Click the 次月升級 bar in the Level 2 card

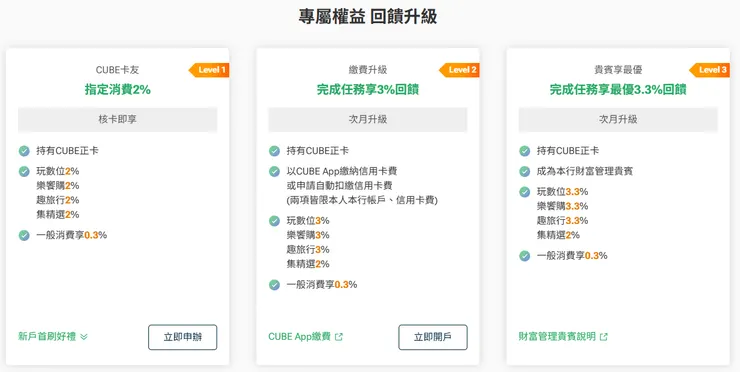tap(368, 119)
